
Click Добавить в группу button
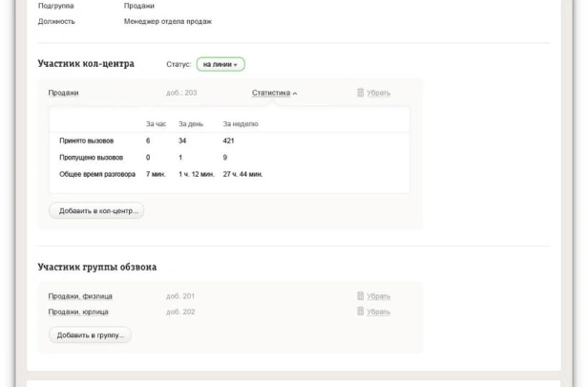[90, 334]
